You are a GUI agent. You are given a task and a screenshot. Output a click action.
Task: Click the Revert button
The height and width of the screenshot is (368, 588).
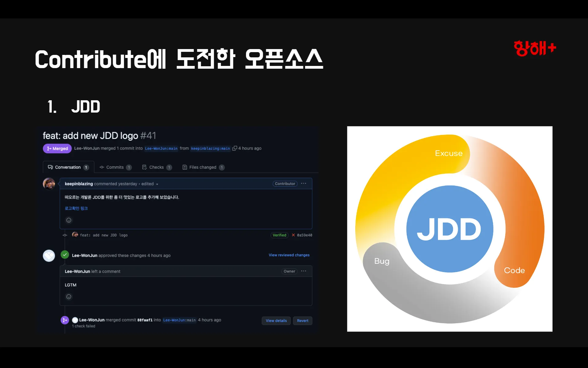point(302,321)
